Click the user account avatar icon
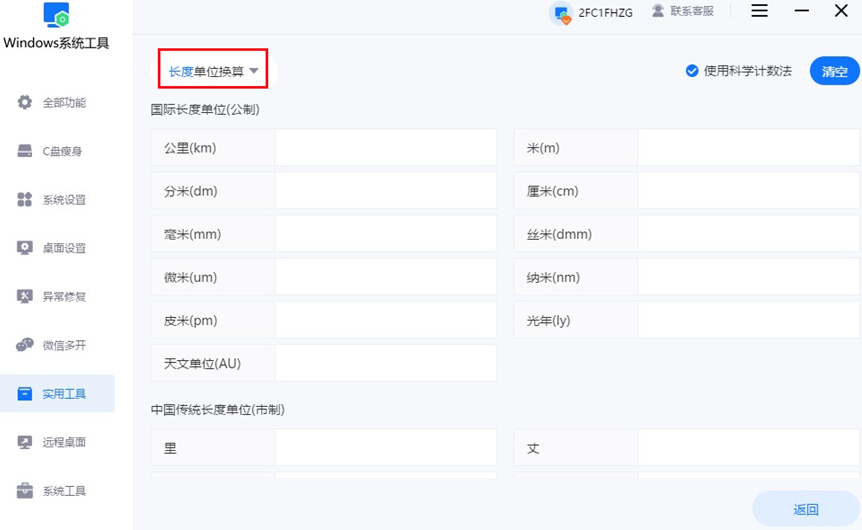 [561, 13]
